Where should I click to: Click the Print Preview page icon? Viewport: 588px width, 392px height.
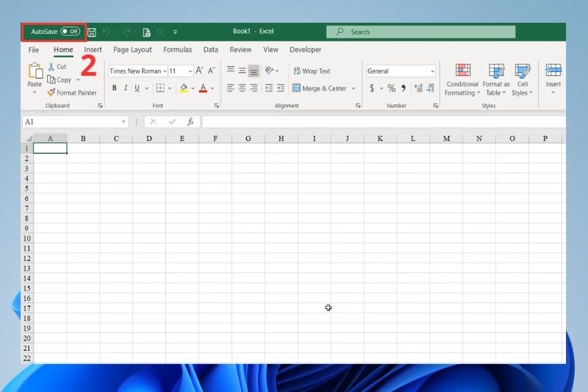[146, 32]
